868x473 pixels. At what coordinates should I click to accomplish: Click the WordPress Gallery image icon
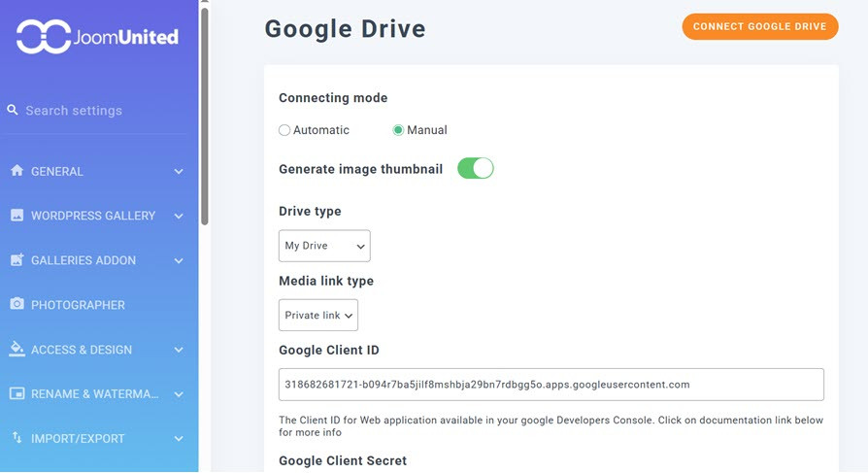coord(17,216)
